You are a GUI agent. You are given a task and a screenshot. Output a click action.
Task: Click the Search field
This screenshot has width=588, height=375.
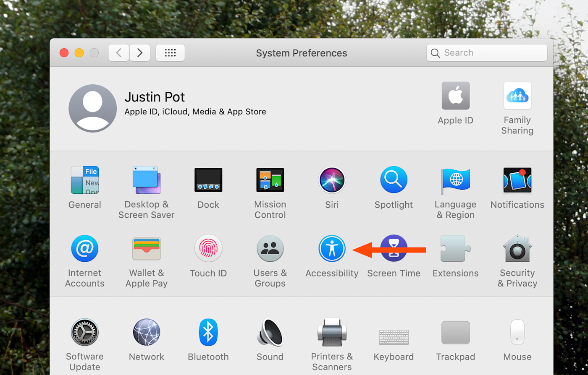click(x=487, y=53)
